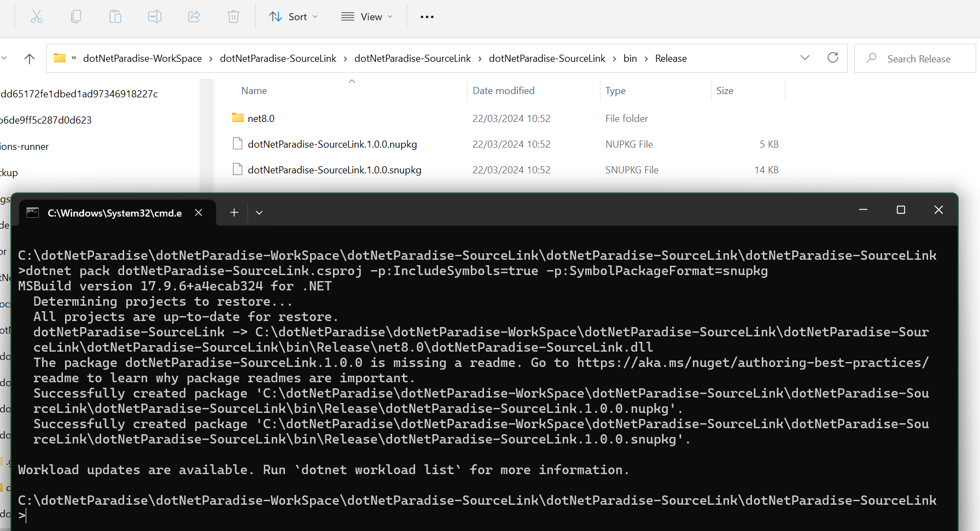Click the search magnifier icon
Screen dimensions: 980x531
pos(872,58)
